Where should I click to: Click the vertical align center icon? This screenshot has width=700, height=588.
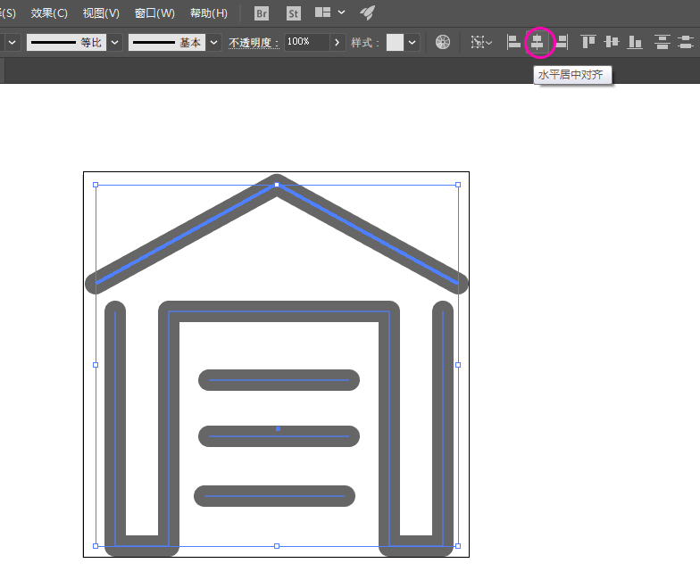coord(612,42)
